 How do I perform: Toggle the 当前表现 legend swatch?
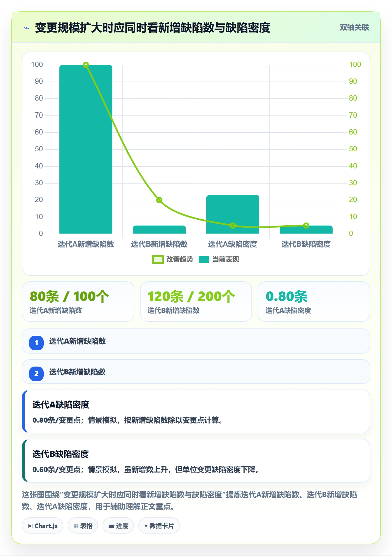[x=204, y=260]
